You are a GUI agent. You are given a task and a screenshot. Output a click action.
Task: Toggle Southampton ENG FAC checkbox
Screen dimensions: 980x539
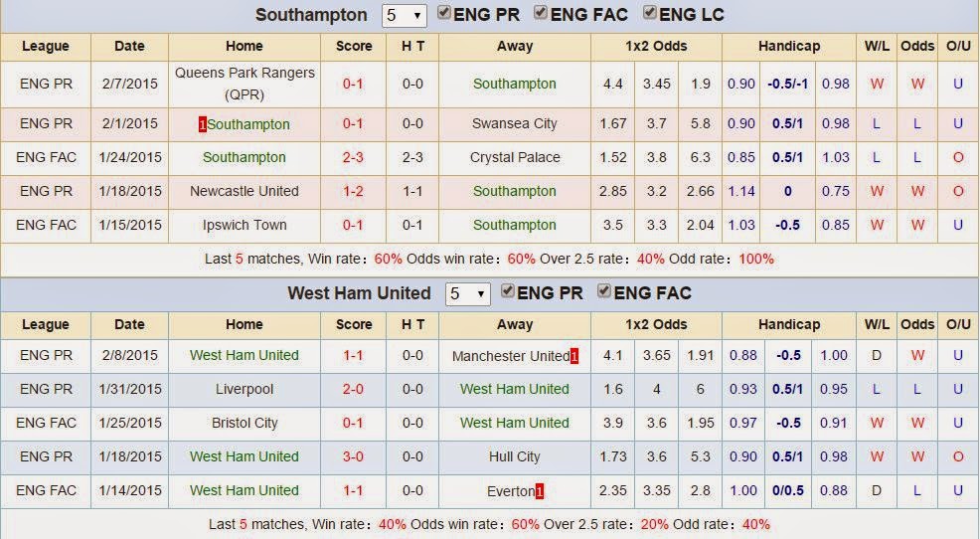541,13
